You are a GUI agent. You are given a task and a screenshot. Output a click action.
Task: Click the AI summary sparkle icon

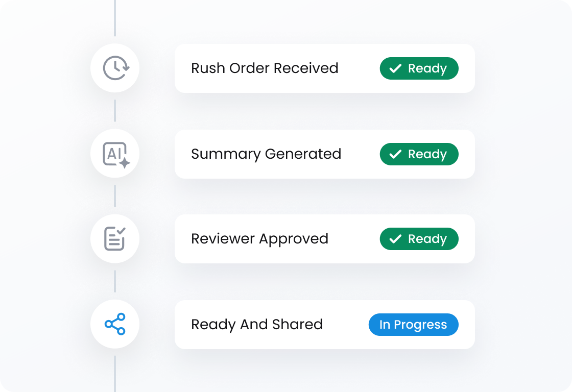point(115,154)
